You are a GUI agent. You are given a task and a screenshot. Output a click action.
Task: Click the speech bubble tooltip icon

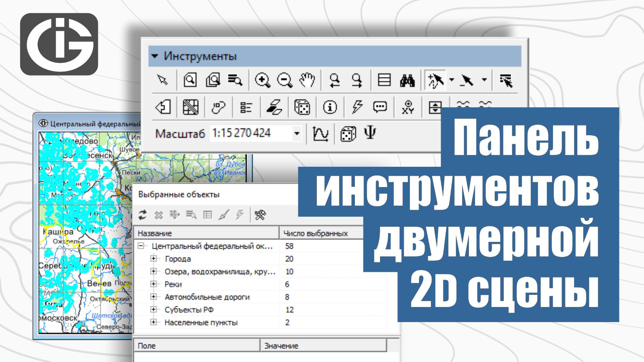380,107
